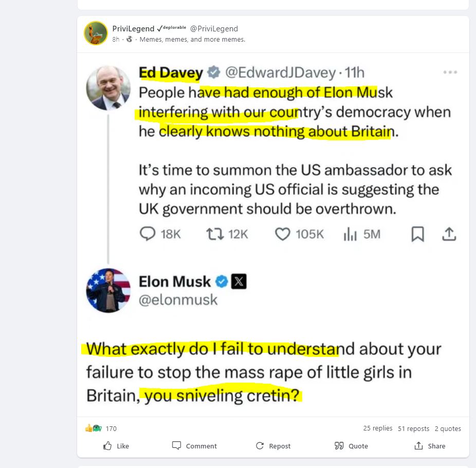The width and height of the screenshot is (476, 468).
Task: Click the reaction emojis beside 170
Action: 94,428
